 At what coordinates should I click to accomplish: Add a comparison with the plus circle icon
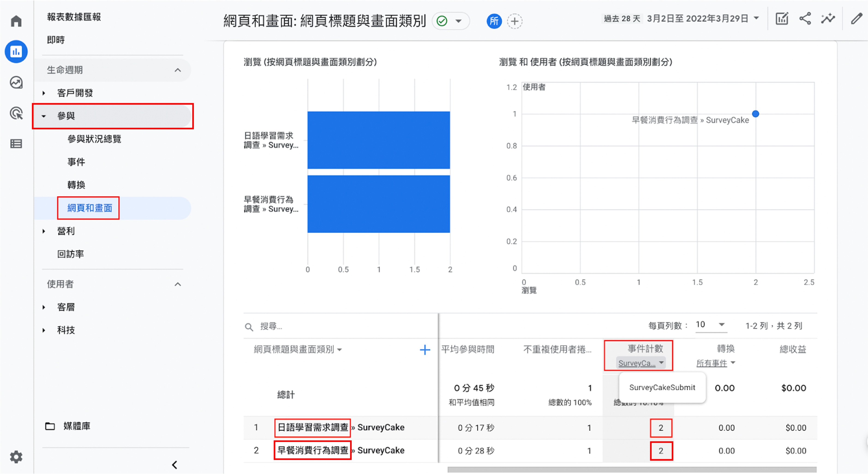point(515,21)
